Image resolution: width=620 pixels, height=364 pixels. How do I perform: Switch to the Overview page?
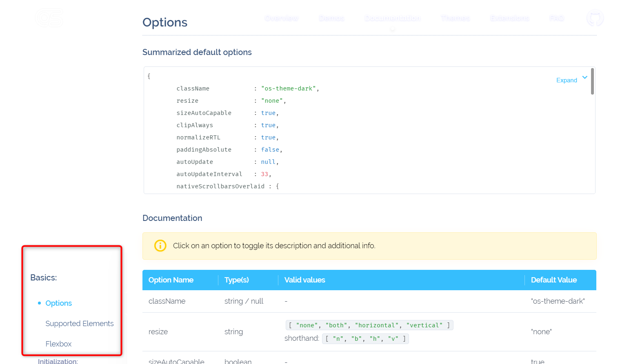coord(282,18)
